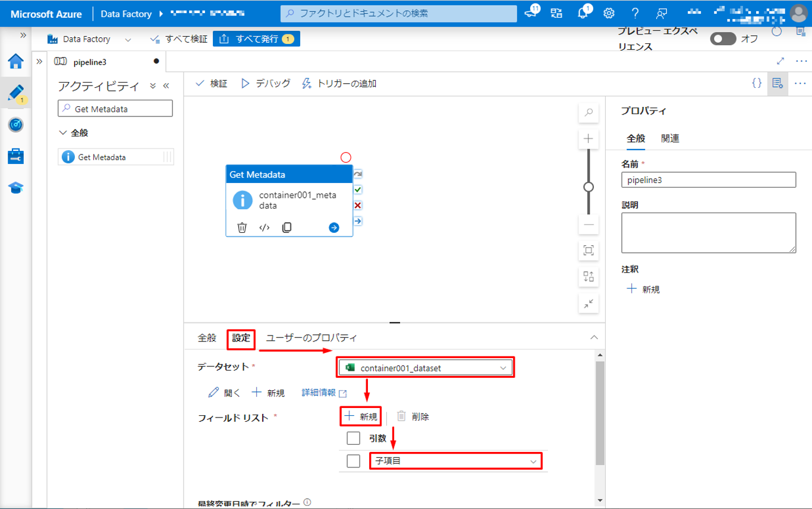This screenshot has width=812, height=509.
Task: Open the 子項目 argument dropdown
Action: (455, 461)
